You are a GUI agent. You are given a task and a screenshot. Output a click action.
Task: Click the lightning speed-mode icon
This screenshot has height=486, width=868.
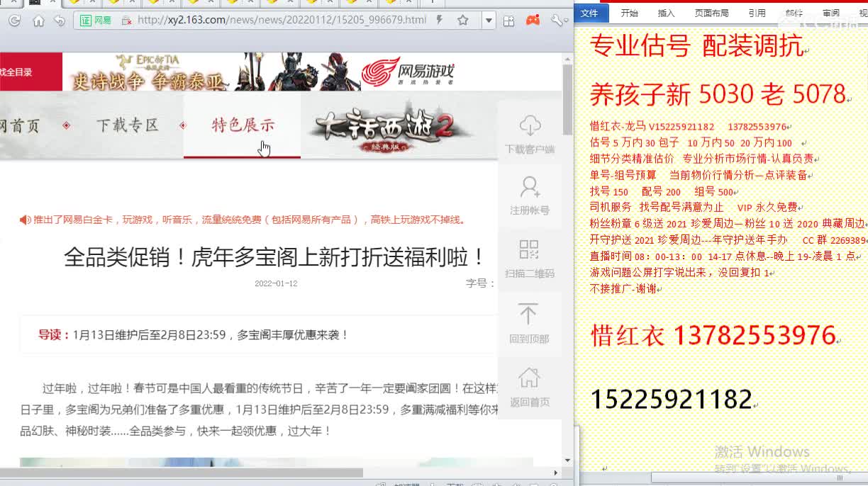click(x=440, y=20)
